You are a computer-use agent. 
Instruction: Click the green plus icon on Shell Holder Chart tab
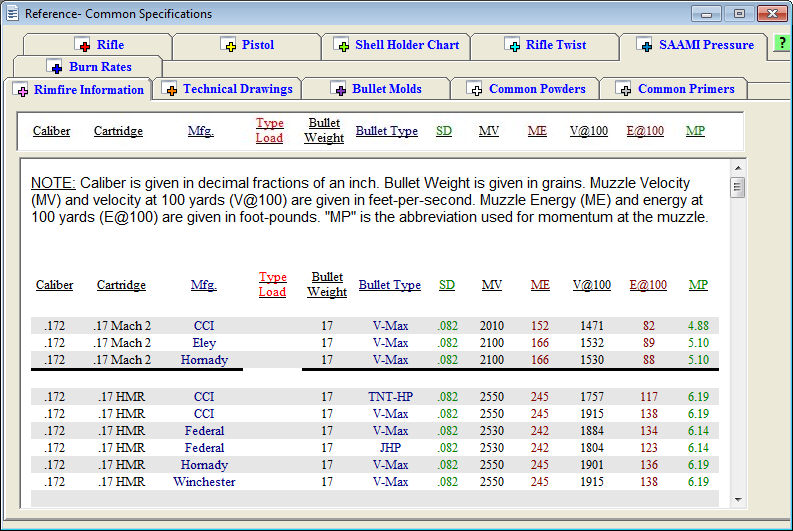tap(342, 45)
